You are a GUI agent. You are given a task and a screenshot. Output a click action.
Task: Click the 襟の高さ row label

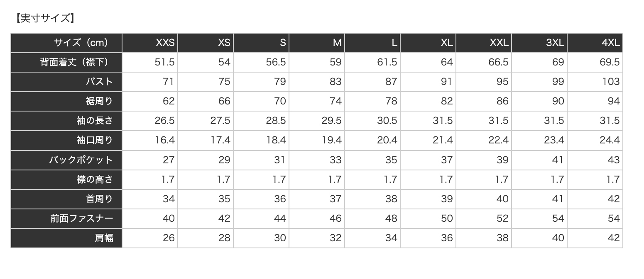(x=95, y=179)
